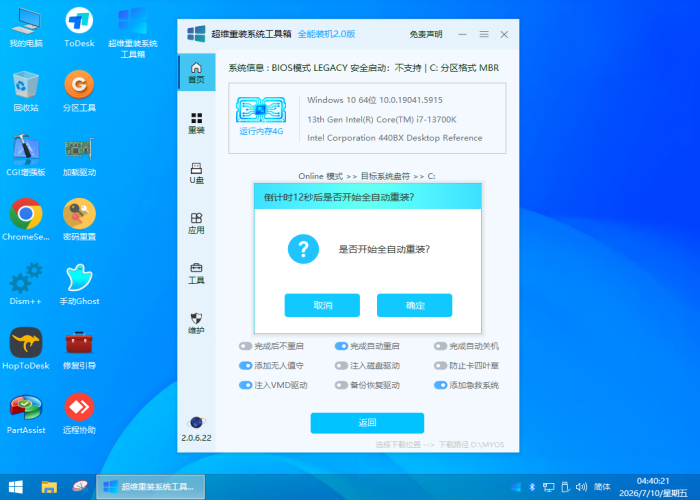Click the disk tool icon beside File Explorer
The image size is (700, 500).
(80, 487)
